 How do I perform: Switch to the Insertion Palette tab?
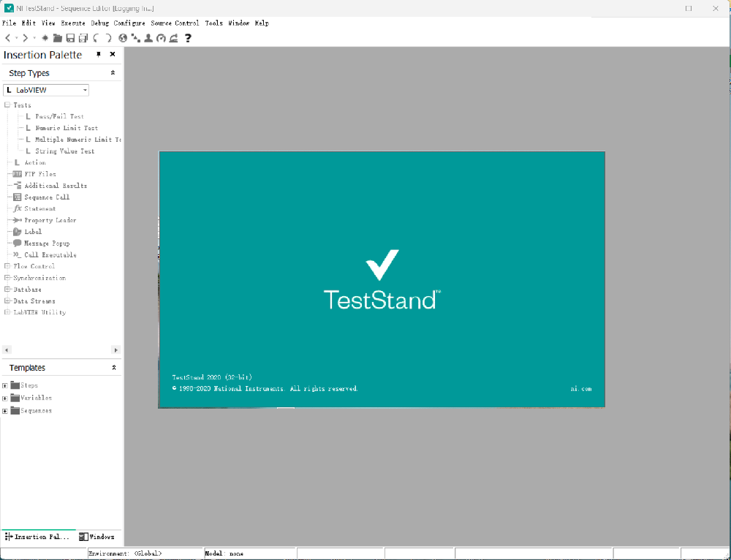[38, 537]
